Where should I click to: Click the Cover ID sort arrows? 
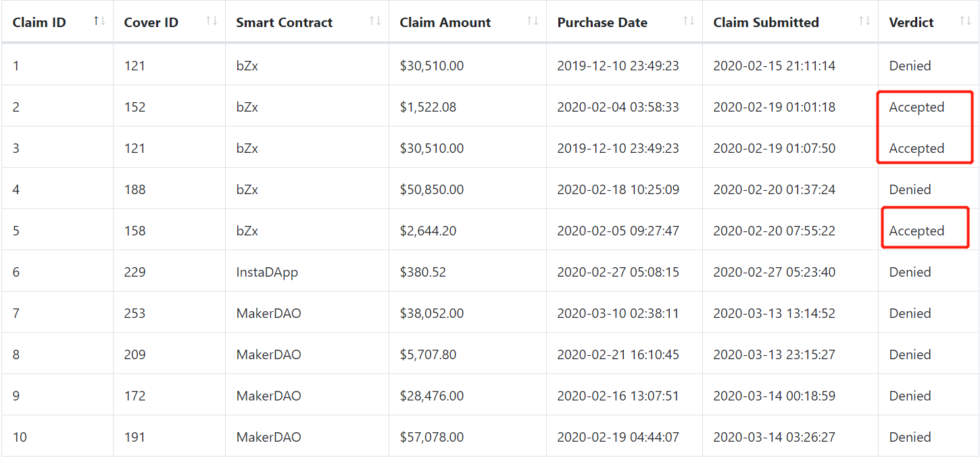coord(212,21)
